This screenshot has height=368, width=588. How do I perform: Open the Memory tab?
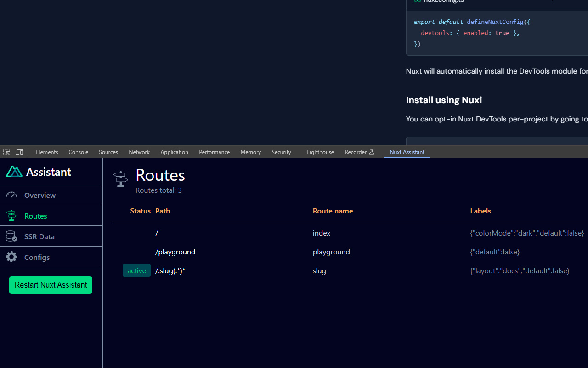pyautogui.click(x=251, y=152)
